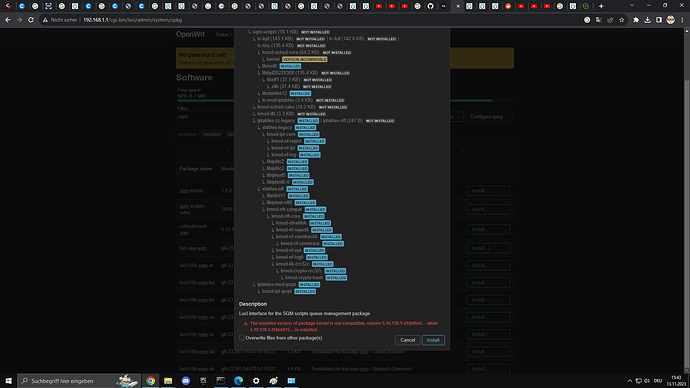The image size is (690, 388).
Task: Switch to the GitHub browser tab
Action: click(430, 6)
